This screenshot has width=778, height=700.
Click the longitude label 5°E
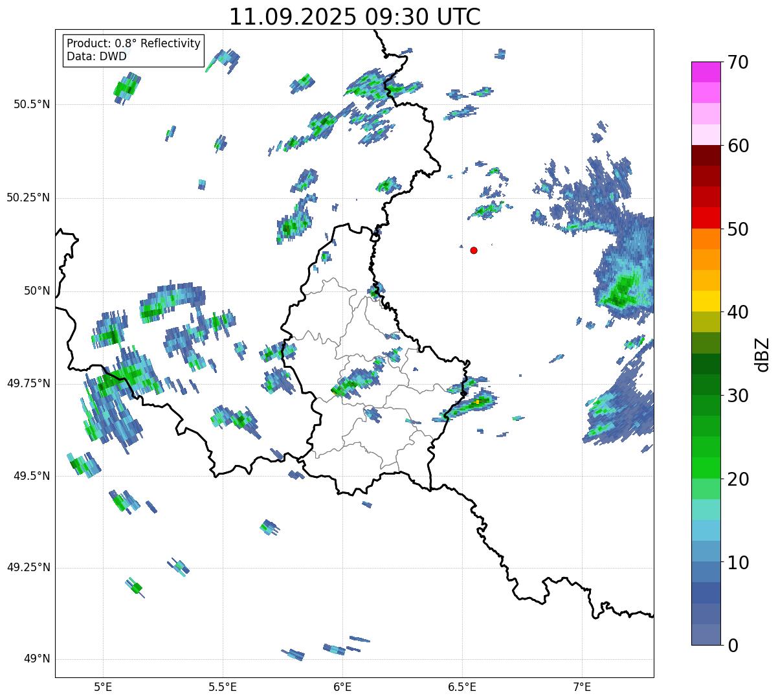point(103,686)
